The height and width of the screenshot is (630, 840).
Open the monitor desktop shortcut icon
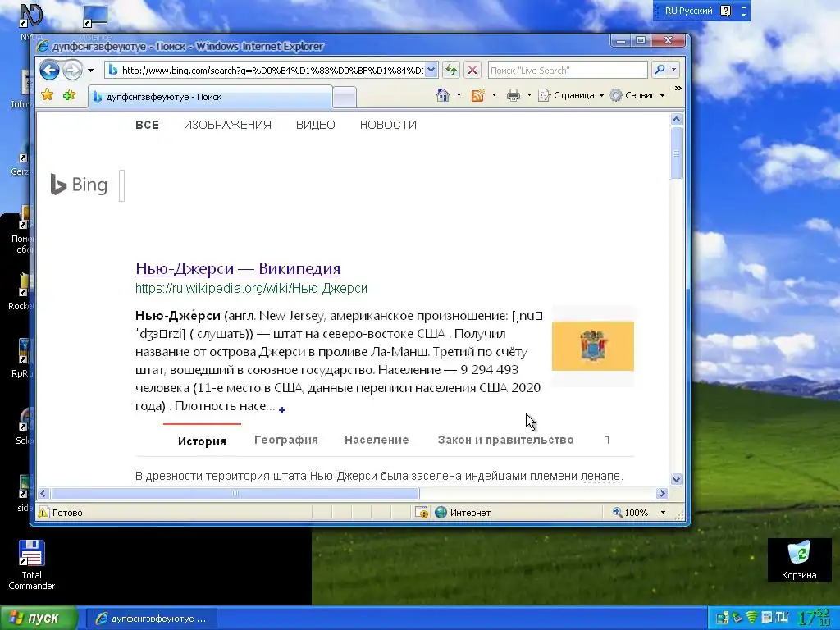point(95,16)
